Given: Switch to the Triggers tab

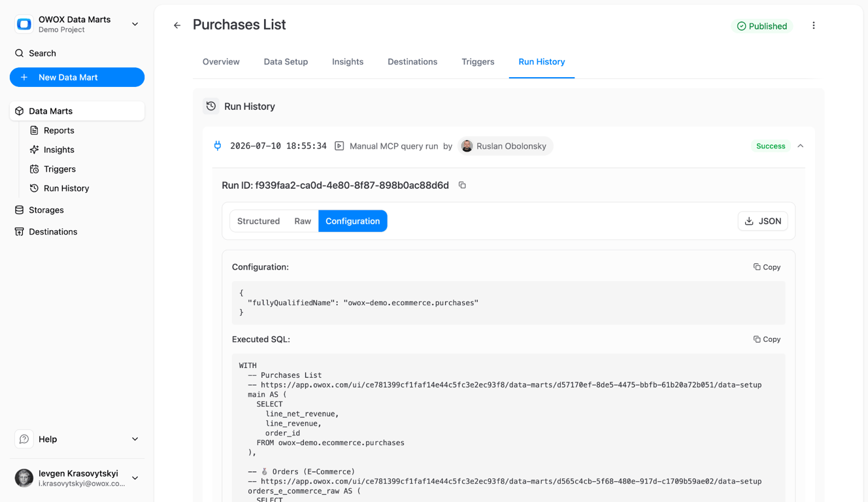Looking at the screenshot, I should (478, 61).
